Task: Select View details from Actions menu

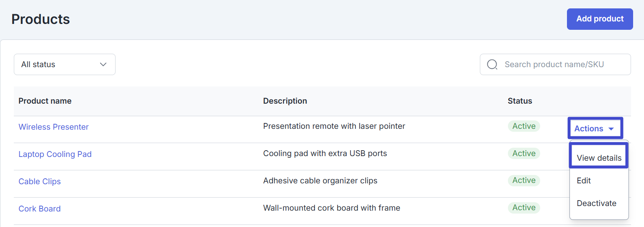Action: coord(599,158)
